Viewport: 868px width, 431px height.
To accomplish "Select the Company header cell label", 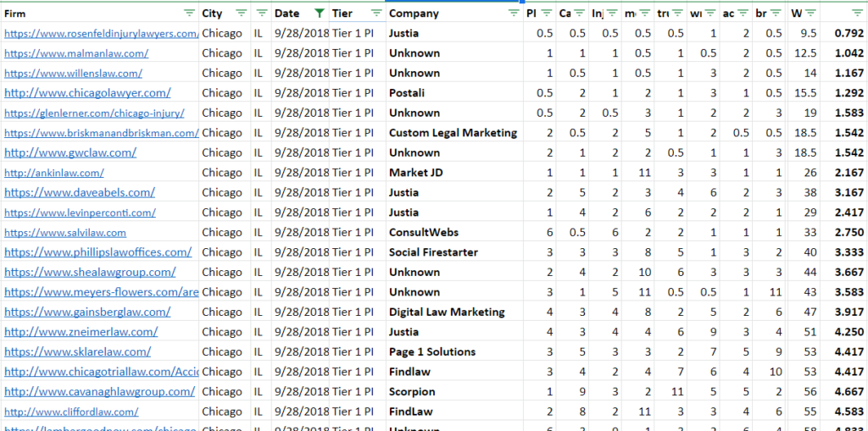I will pos(414,14).
